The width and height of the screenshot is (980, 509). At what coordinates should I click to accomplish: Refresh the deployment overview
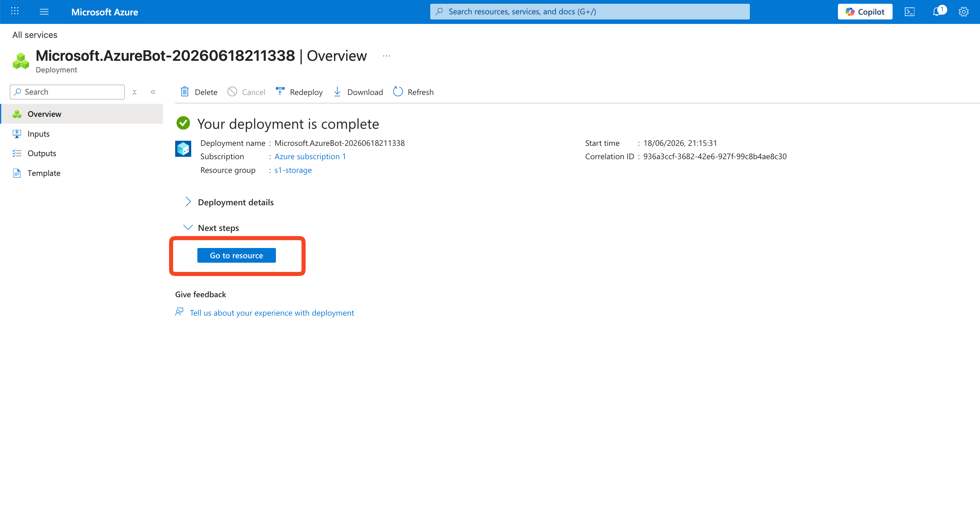click(x=413, y=92)
